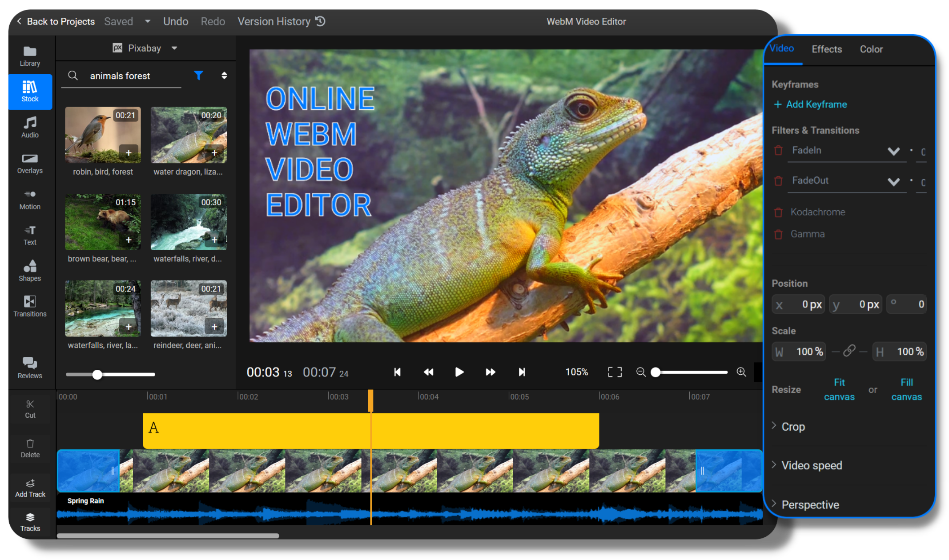The width and height of the screenshot is (949, 560).
Task: Switch to the Effects tab
Action: [x=826, y=49]
